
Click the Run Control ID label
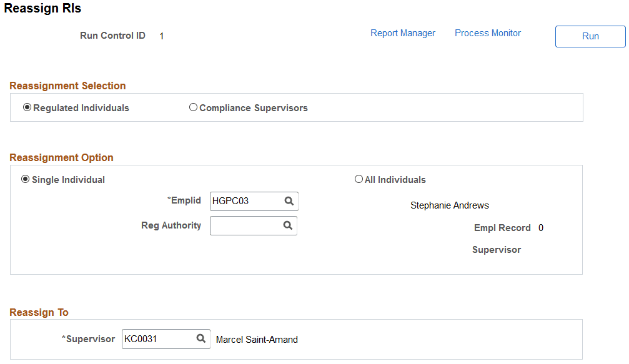coord(112,36)
